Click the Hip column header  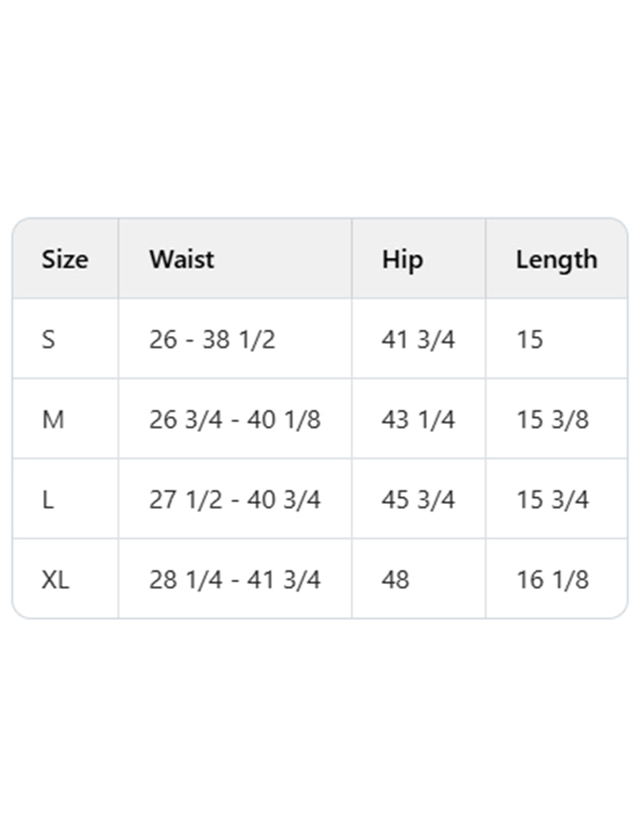tap(402, 260)
